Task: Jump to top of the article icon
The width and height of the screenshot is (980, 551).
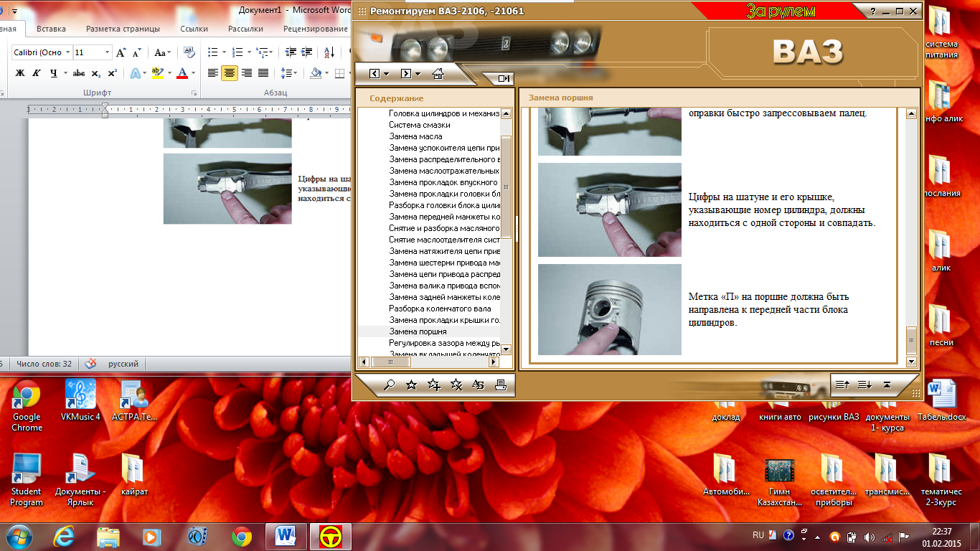Action: point(887,385)
